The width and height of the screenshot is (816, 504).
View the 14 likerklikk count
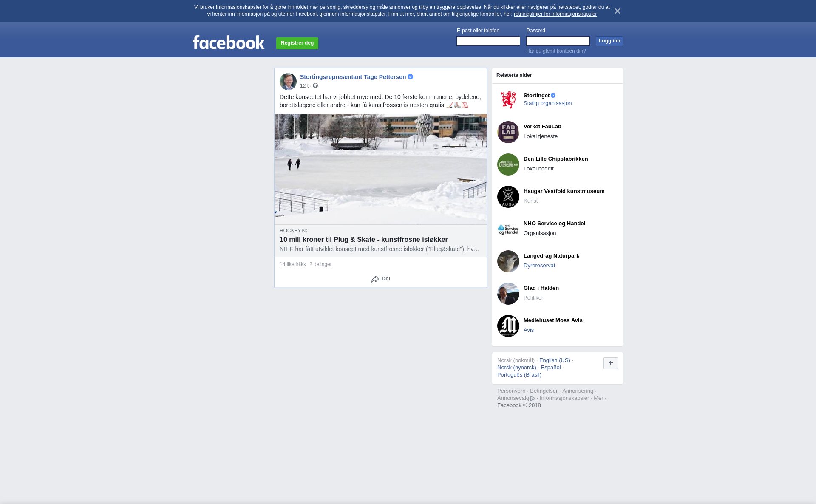[x=293, y=264]
